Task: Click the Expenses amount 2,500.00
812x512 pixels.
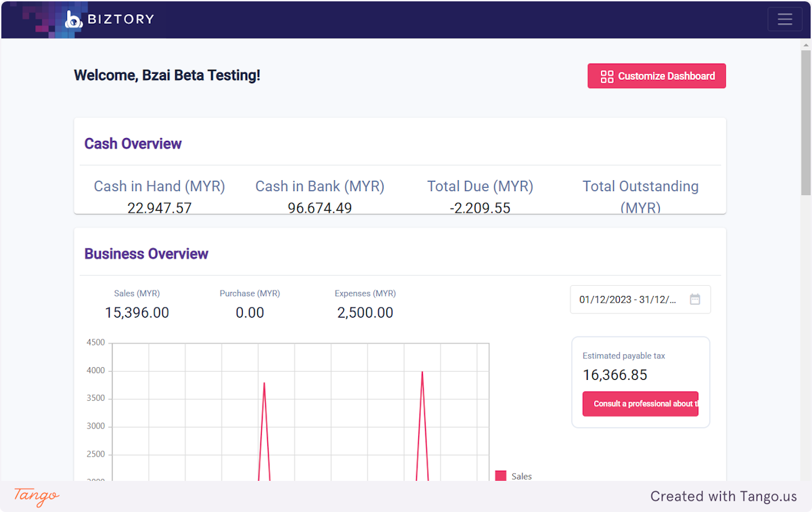Action: click(365, 313)
